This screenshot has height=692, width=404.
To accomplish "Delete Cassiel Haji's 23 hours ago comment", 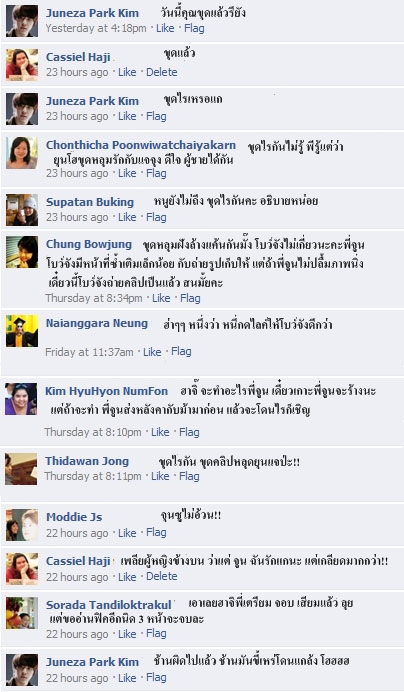I will coord(162,72).
